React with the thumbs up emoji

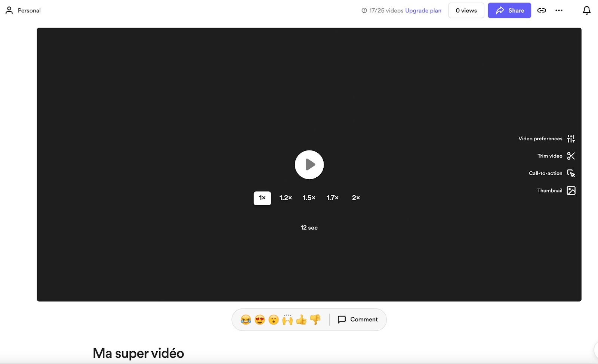pos(301,320)
